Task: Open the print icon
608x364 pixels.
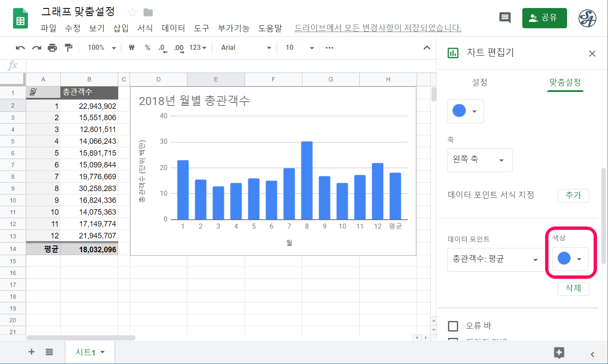Action: (52, 48)
